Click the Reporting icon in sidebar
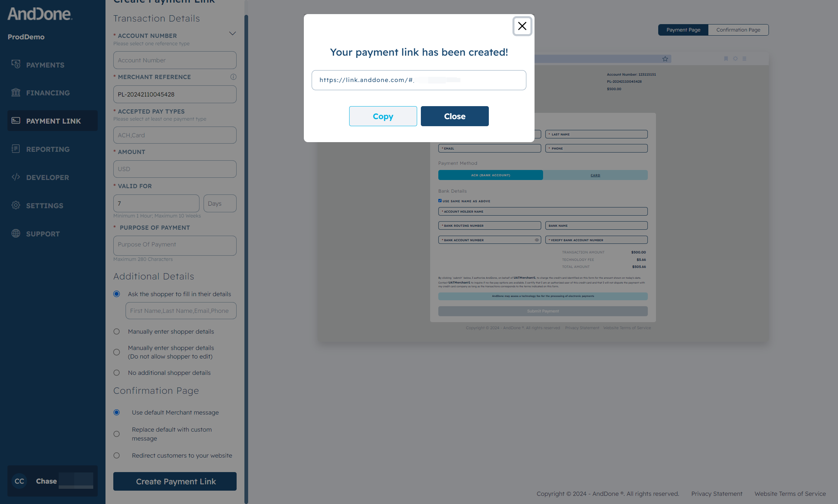The width and height of the screenshot is (838, 504). point(16,149)
